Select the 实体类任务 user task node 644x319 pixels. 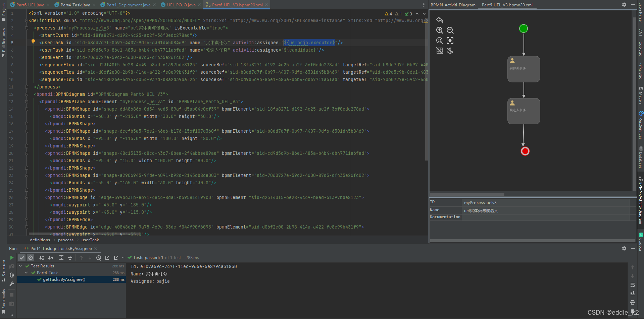coord(524,69)
